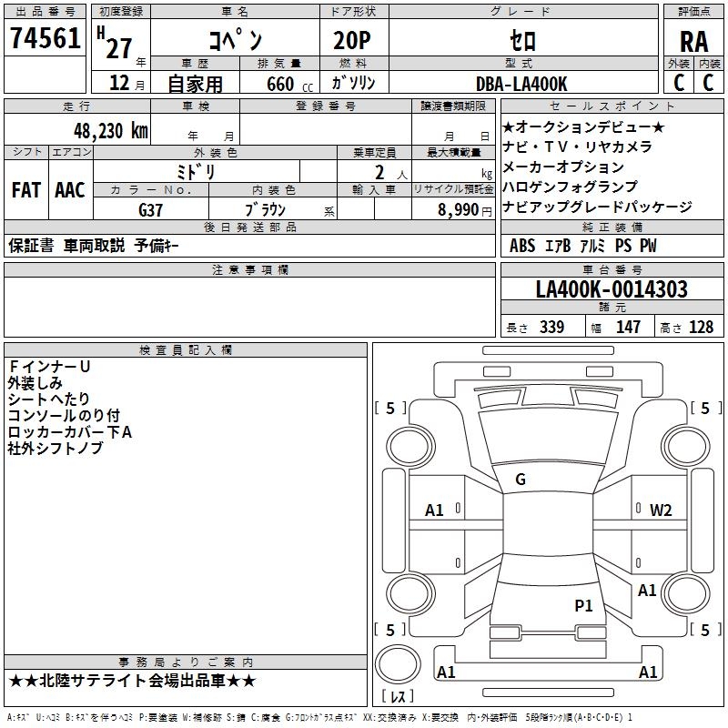Click the W2 damage mark on the car diagram

point(660,510)
